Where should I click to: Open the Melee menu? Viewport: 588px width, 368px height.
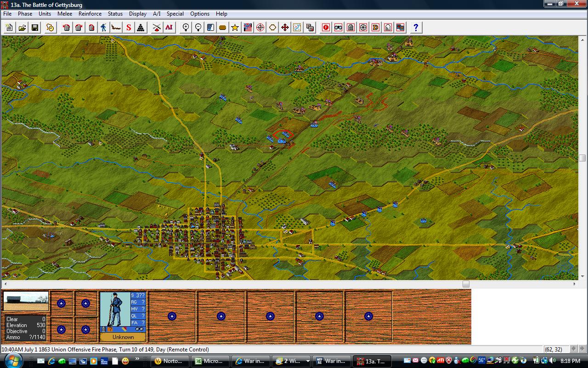(65, 14)
